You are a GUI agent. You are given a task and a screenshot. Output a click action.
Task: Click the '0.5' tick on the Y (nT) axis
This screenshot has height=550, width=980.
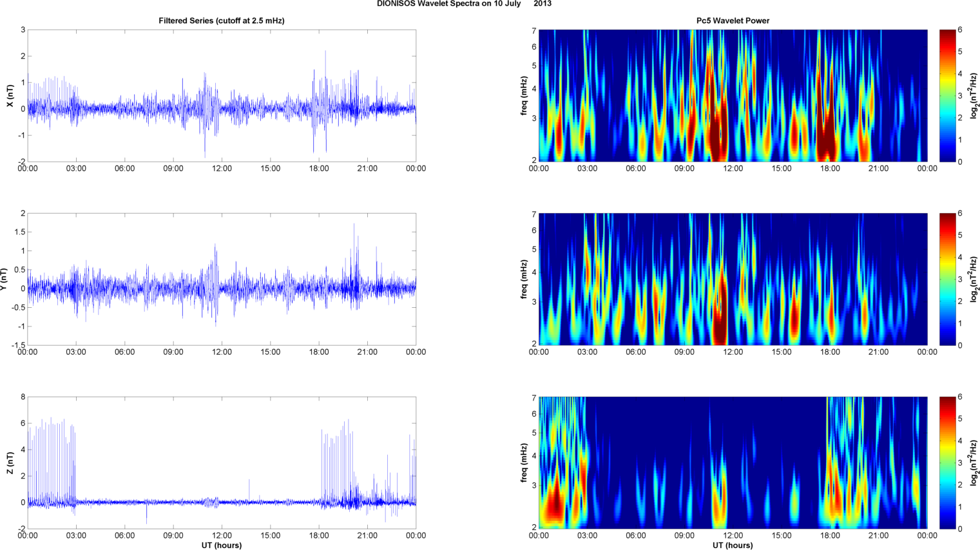coord(19,270)
